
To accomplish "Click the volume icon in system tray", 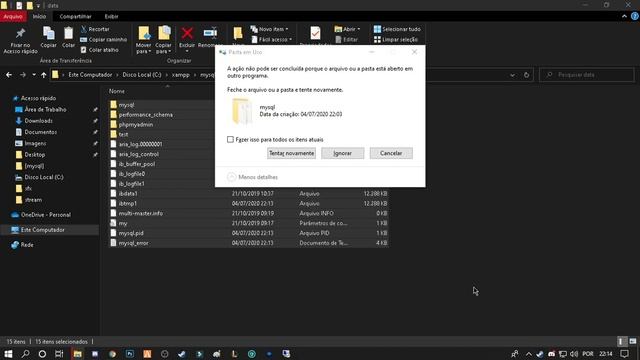I will 574,354.
